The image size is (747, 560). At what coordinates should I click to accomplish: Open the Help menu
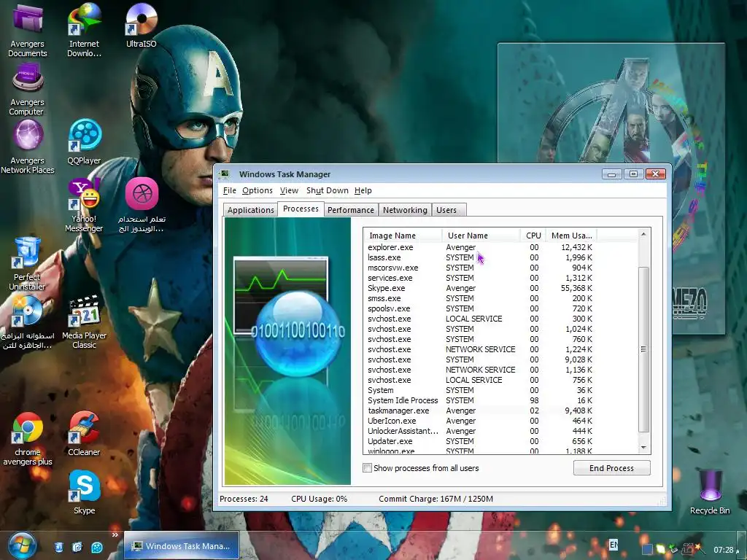(363, 190)
